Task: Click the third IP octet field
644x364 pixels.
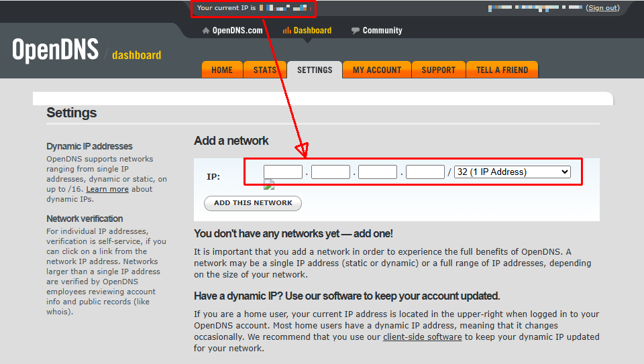Action: pos(378,172)
